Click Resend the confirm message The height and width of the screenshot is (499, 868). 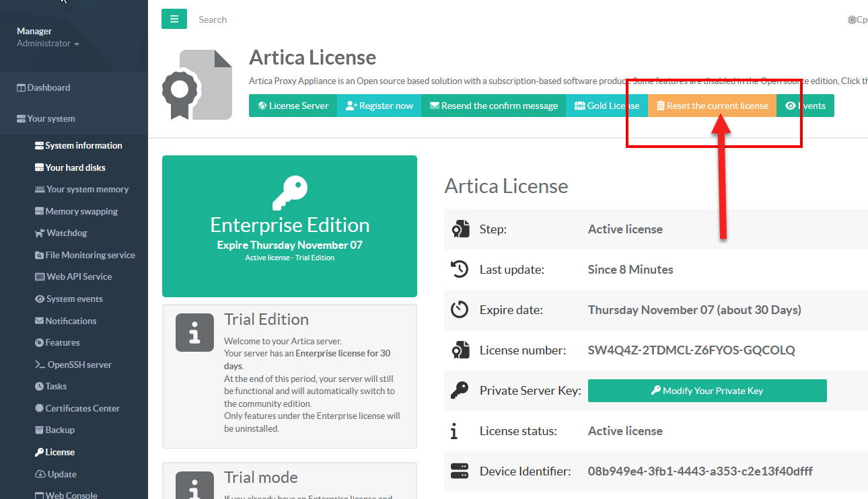(493, 106)
